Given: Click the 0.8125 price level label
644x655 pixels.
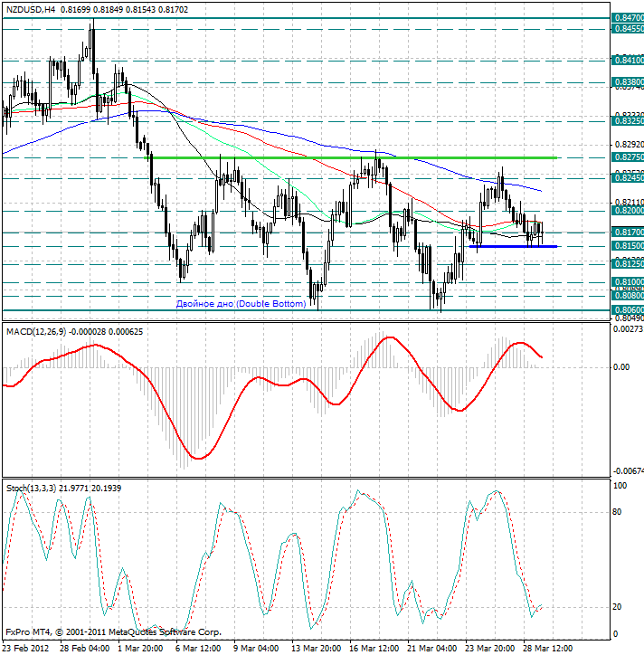Looking at the screenshot, I should 628,264.
